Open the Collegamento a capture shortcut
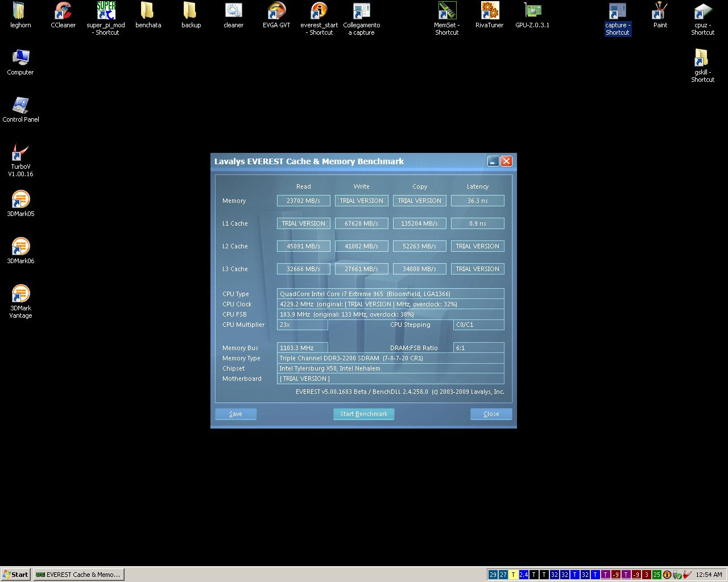 point(362,18)
